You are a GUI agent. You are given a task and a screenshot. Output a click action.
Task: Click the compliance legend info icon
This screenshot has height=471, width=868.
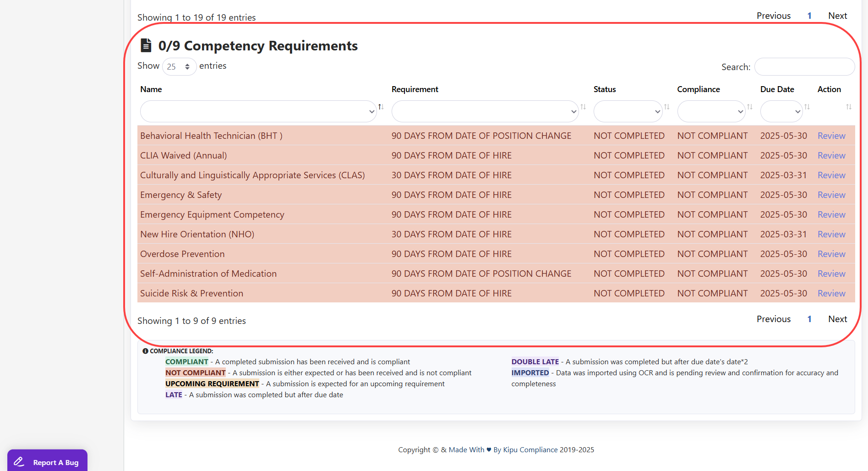(145, 351)
